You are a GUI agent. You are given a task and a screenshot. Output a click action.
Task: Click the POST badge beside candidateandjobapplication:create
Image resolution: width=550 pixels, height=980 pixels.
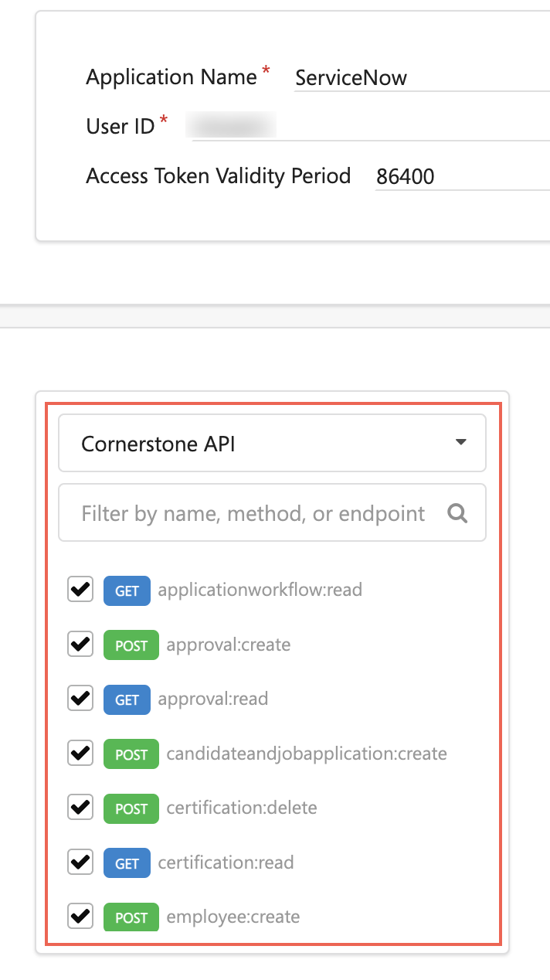click(x=131, y=754)
